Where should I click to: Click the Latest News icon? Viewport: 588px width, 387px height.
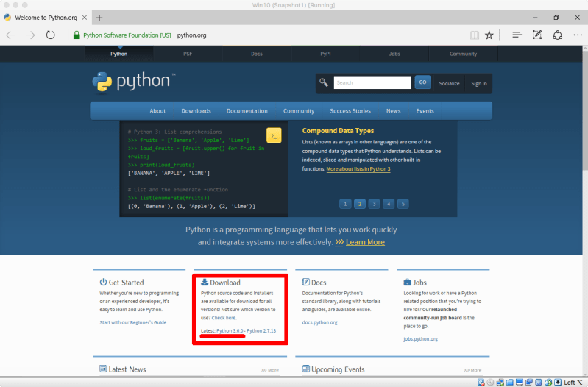coord(103,369)
